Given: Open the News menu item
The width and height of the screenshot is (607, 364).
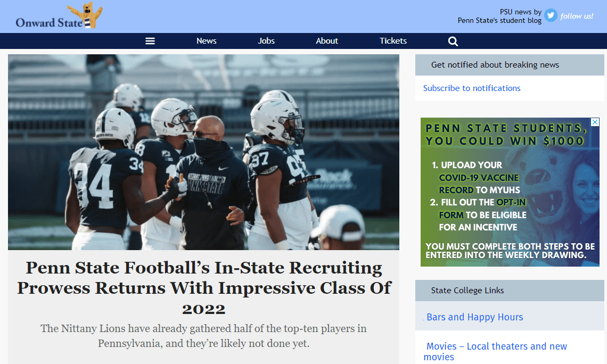Looking at the screenshot, I should pyautogui.click(x=207, y=40).
